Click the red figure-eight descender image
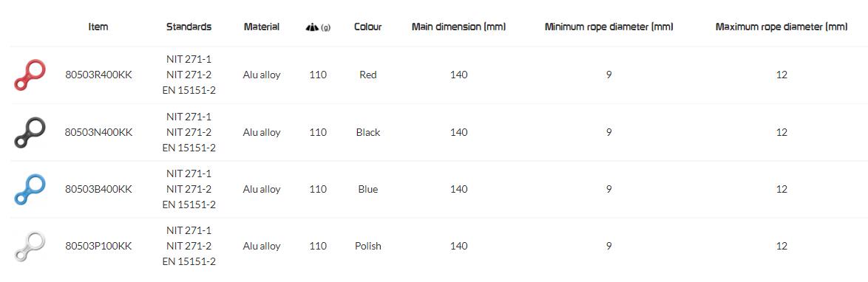This screenshot has width=868, height=282. (x=30, y=75)
